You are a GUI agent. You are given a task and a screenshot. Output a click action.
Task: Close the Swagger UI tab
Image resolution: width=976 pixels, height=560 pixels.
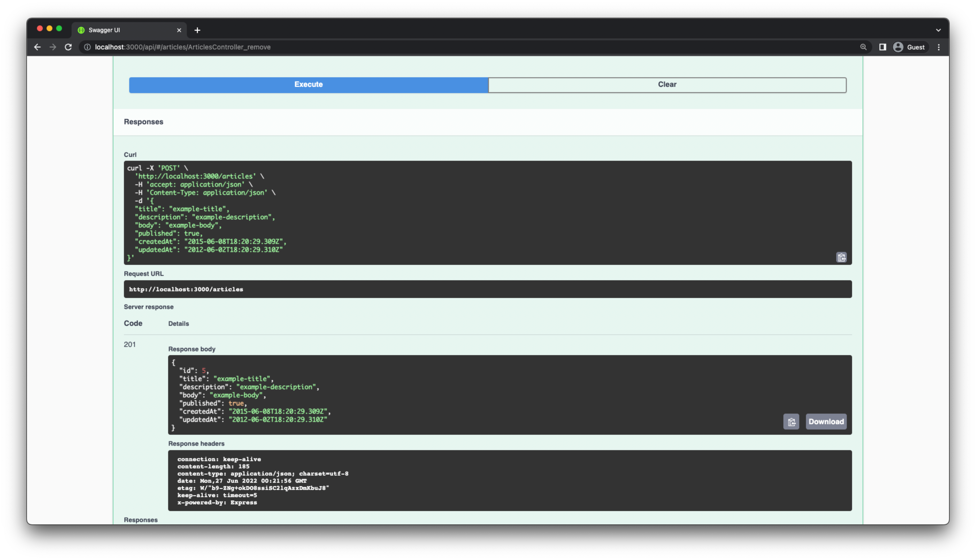click(x=179, y=30)
